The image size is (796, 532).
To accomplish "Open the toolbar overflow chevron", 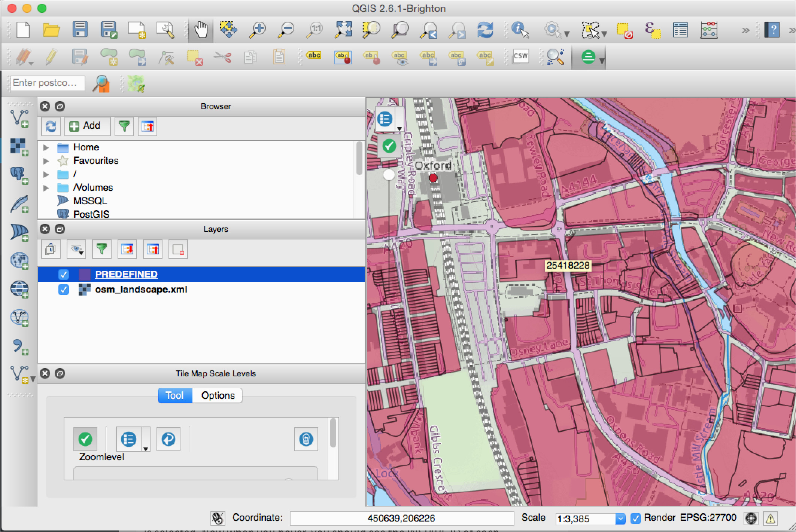I will (746, 30).
